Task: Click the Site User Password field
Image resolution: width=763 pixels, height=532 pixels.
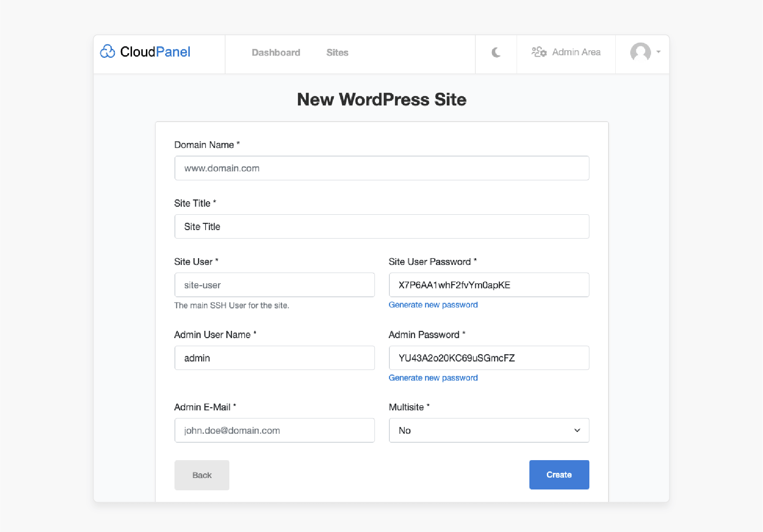Action: (489, 285)
